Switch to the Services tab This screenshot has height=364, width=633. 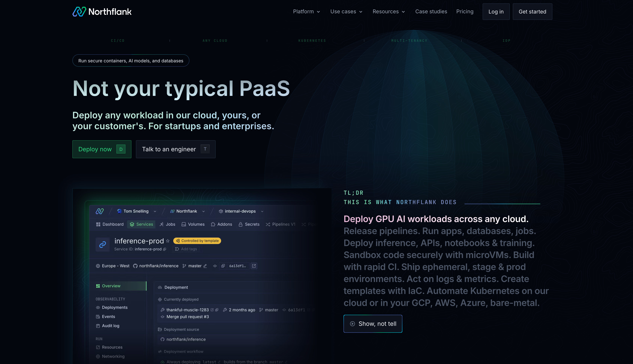coord(141,224)
